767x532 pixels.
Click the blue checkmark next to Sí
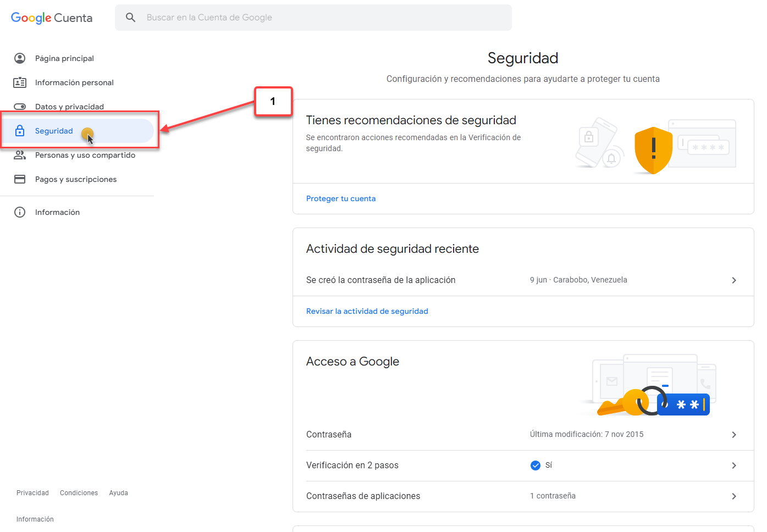click(536, 465)
